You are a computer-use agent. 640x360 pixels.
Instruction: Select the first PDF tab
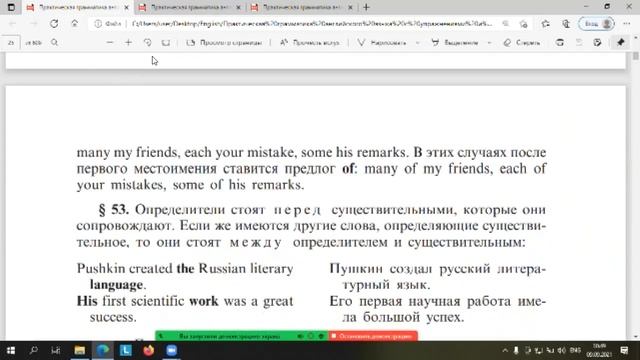pyautogui.click(x=78, y=7)
